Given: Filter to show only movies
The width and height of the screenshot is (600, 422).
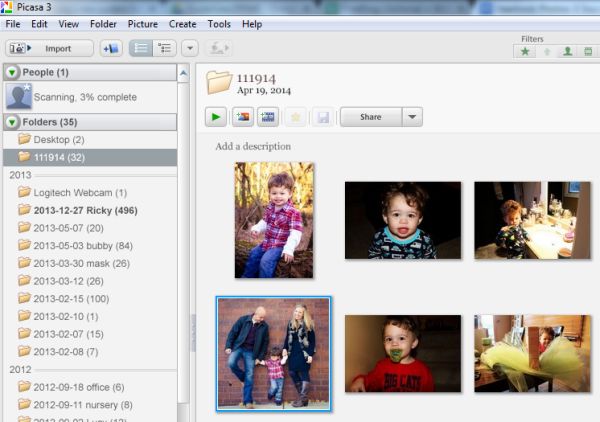Looking at the screenshot, I should [x=588, y=51].
